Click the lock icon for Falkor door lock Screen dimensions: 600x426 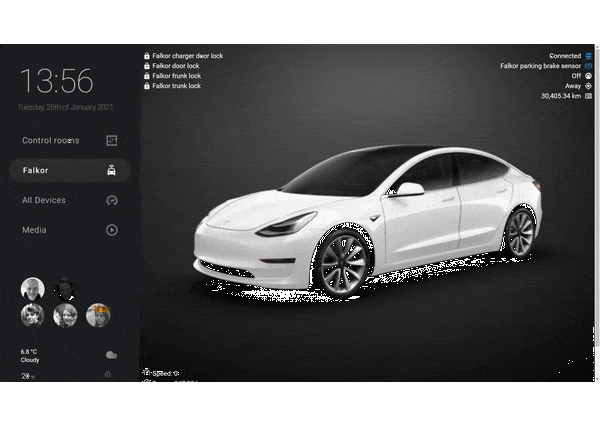(x=147, y=66)
